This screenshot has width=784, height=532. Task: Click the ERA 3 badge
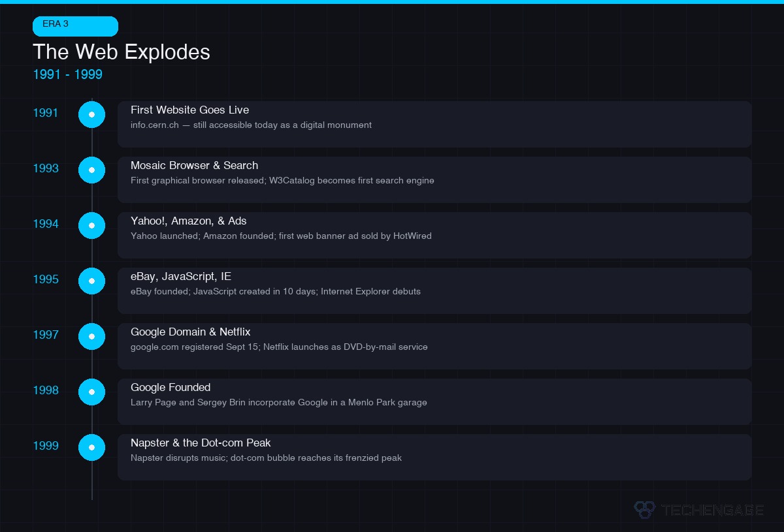coord(75,26)
